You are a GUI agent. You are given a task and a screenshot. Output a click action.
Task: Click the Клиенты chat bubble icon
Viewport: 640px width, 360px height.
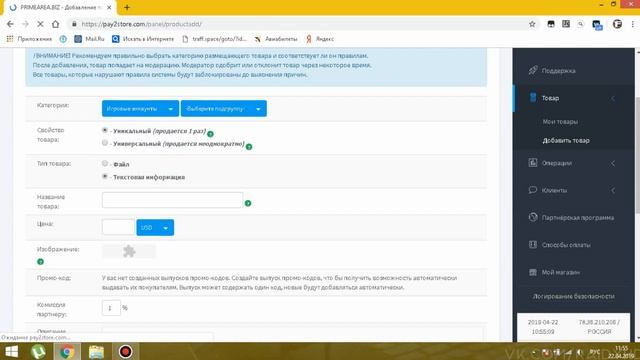pos(533,190)
